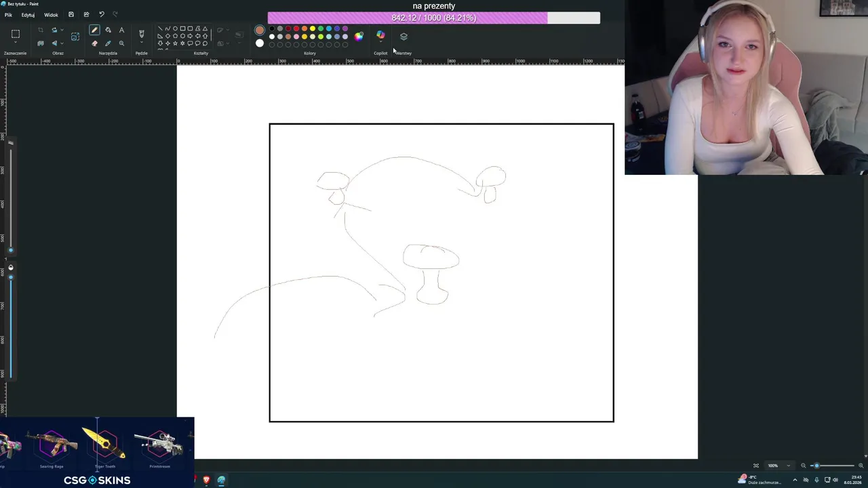Viewport: 868px width, 488px height.
Task: Click the volume tray icon
Action: 835,480
